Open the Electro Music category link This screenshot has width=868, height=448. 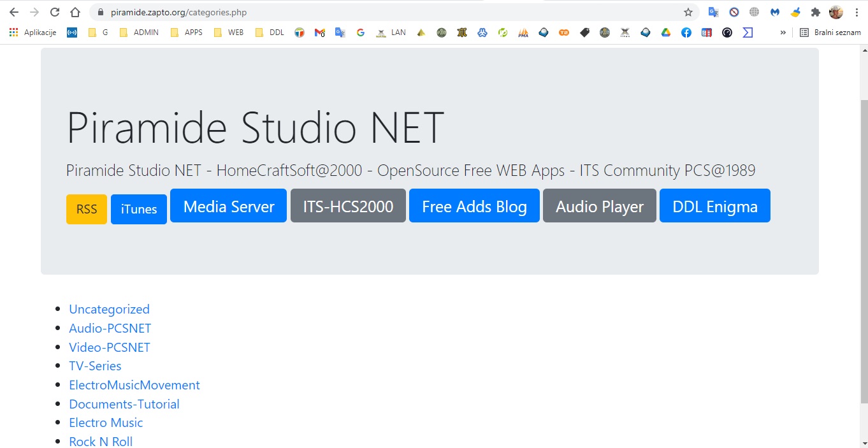coord(106,423)
